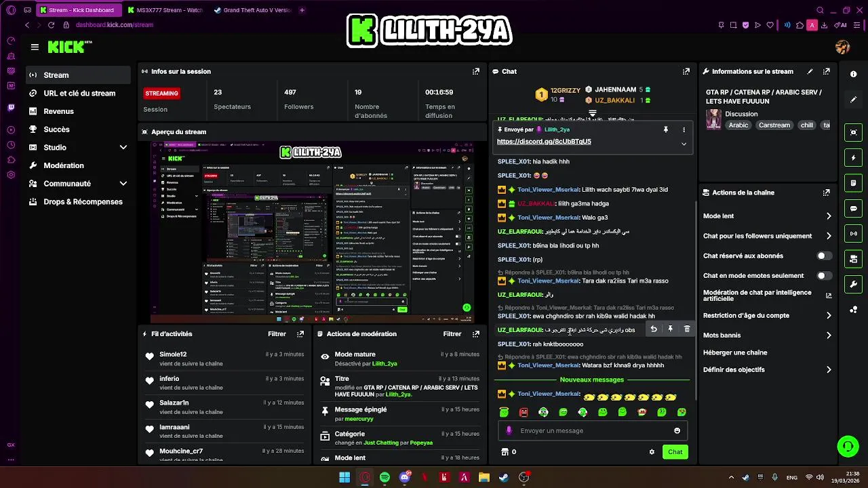Filter the Actions de modération list
Viewport: 868px width, 488px height.
pos(452,333)
